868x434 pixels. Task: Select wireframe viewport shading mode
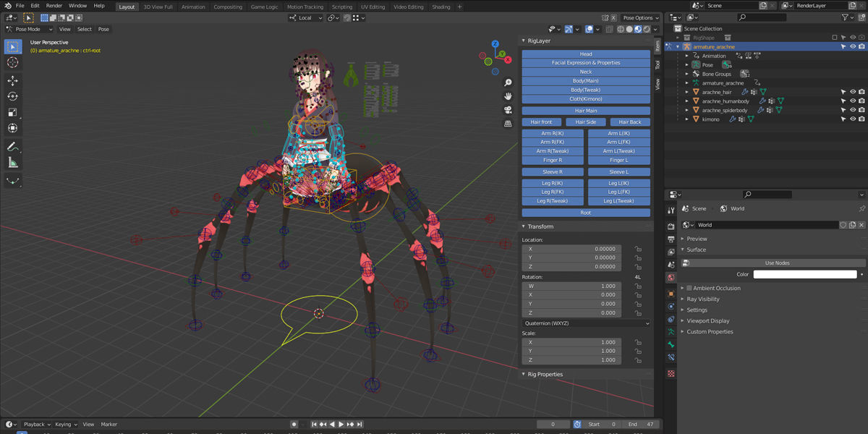(x=621, y=30)
